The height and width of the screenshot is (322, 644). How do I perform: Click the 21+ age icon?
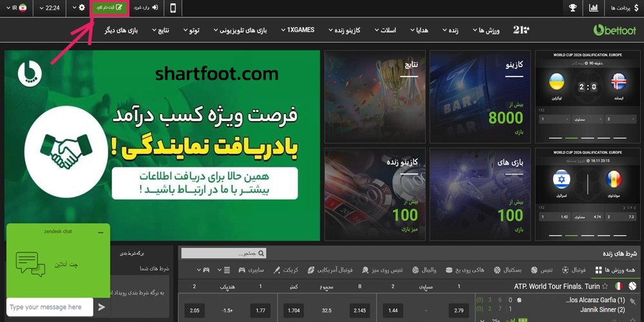[521, 30]
